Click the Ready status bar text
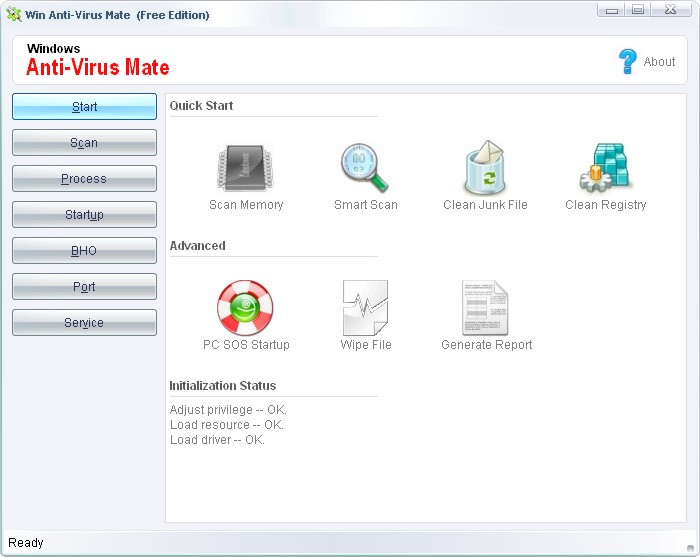 (26, 543)
